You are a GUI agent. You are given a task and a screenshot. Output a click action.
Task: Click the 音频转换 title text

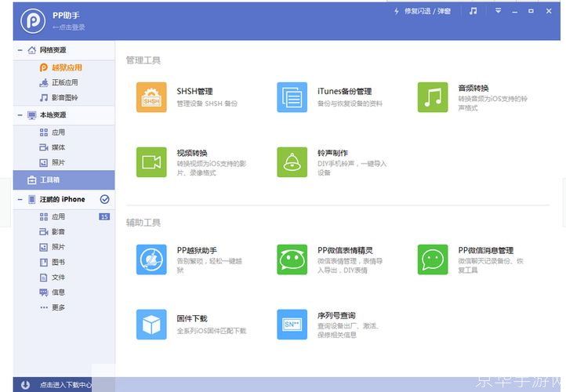[x=473, y=88]
